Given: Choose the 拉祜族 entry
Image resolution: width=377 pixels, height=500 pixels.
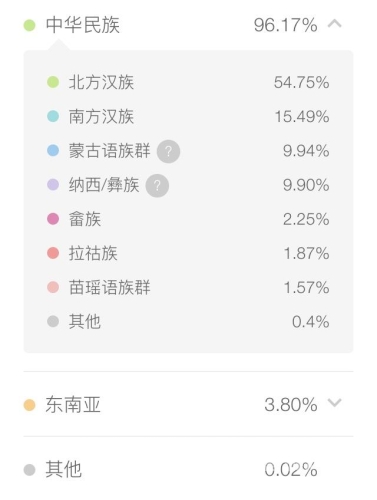Looking at the screenshot, I should pos(93,253).
